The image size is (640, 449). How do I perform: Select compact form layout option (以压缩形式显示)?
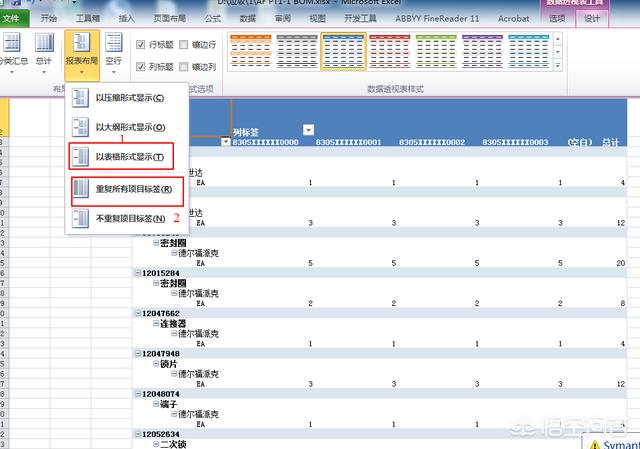tap(128, 100)
